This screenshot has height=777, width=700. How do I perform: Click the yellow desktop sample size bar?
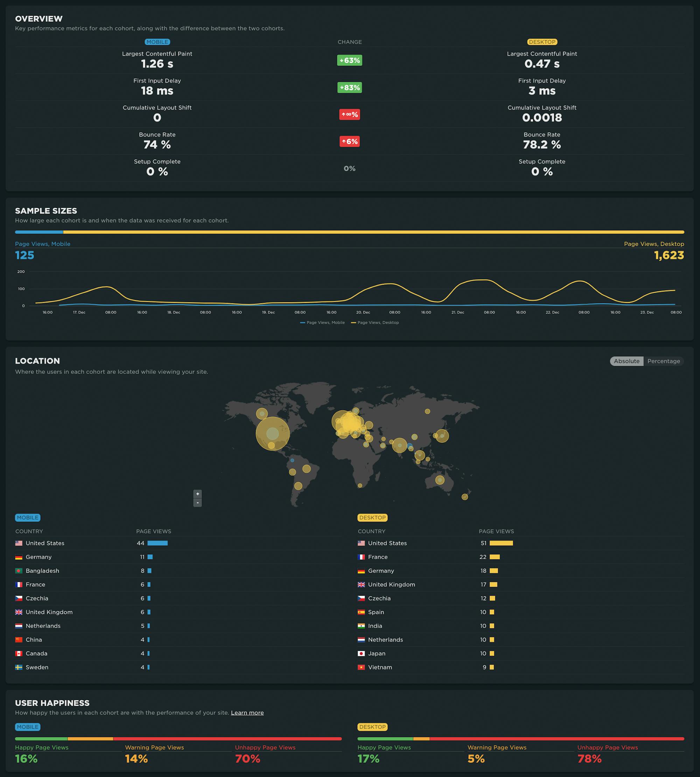(x=373, y=232)
